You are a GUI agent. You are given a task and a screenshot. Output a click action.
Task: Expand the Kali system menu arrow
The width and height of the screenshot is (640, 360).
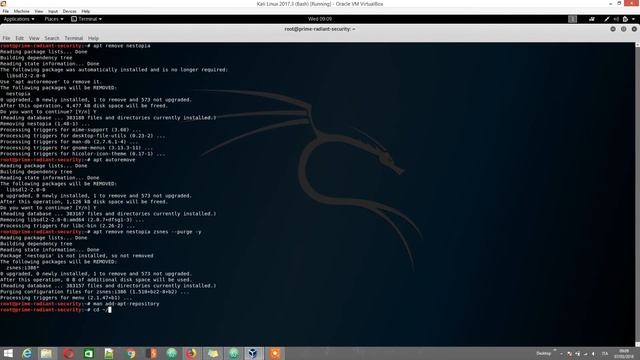(633, 19)
